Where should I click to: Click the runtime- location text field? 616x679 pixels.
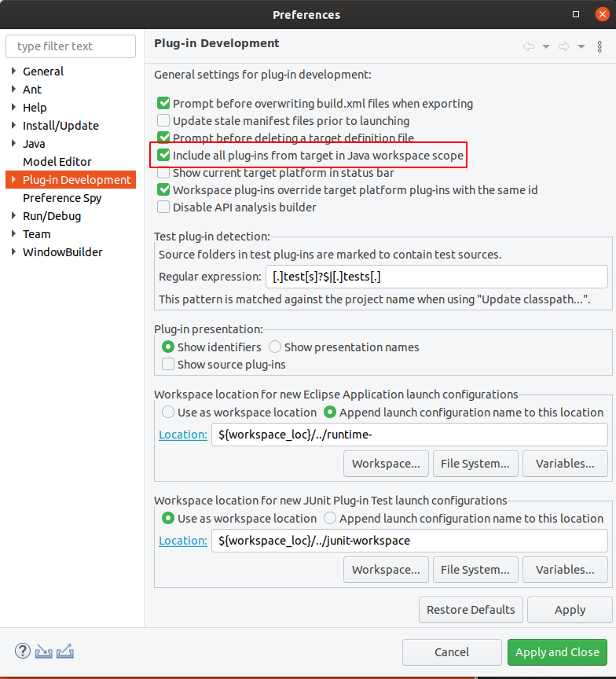(x=409, y=435)
